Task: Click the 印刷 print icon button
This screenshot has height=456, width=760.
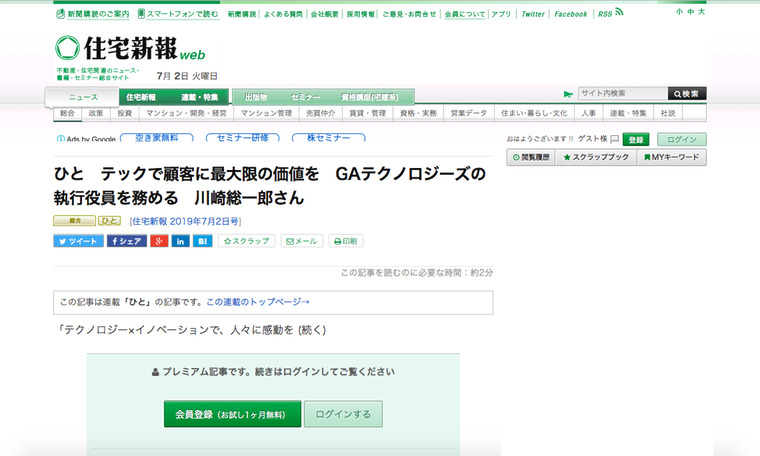Action: pos(344,241)
